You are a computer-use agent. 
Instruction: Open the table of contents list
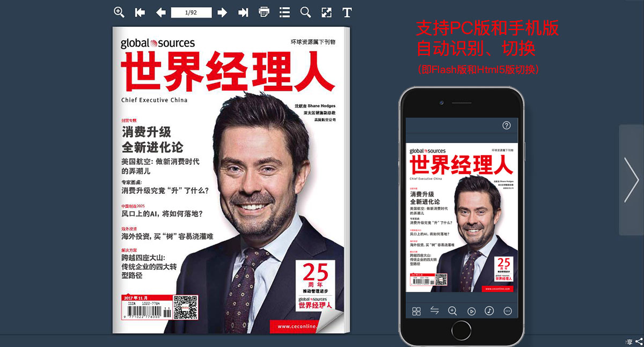pyautogui.click(x=284, y=12)
